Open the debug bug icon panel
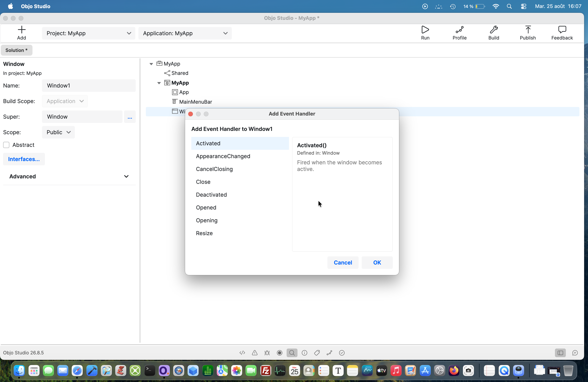The height and width of the screenshot is (382, 588). 267,353
